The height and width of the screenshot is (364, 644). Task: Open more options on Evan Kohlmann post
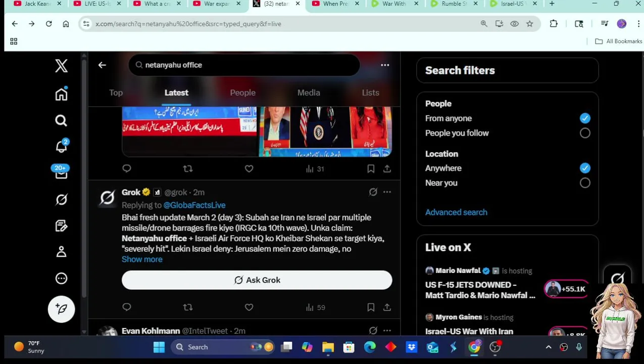pyautogui.click(x=387, y=331)
